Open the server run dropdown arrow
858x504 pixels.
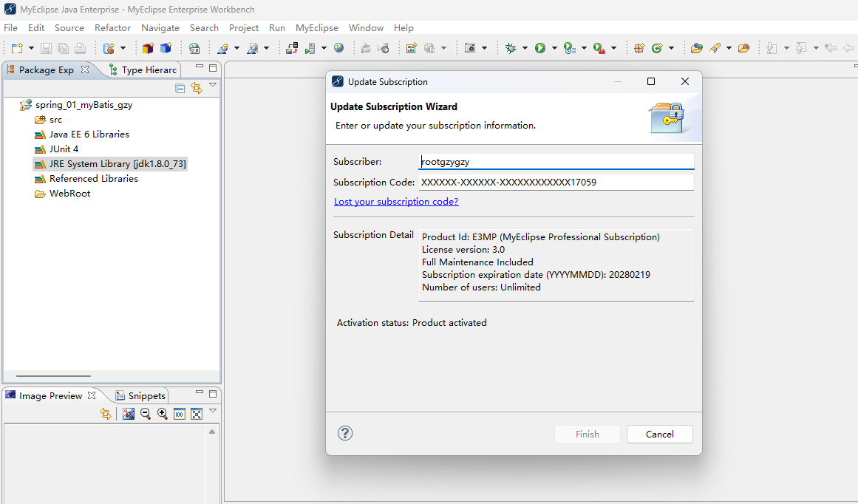pyautogui.click(x=324, y=48)
